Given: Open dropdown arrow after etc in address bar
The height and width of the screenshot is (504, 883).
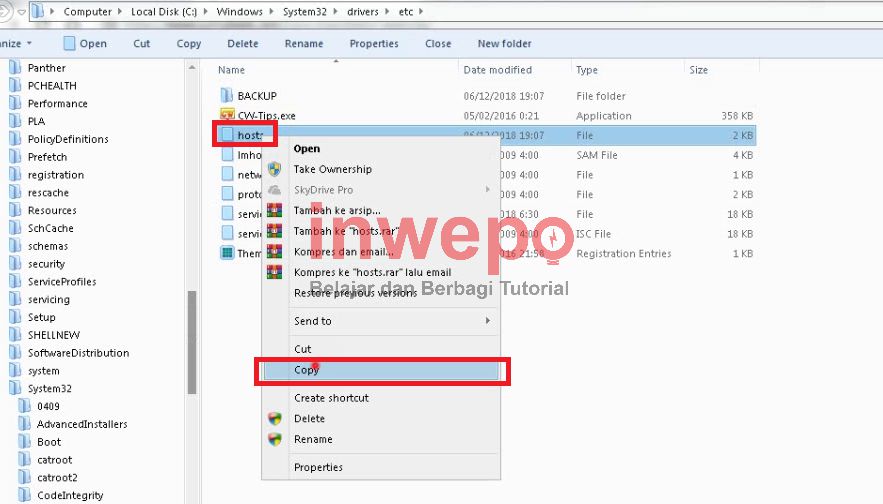Looking at the screenshot, I should [x=421, y=11].
